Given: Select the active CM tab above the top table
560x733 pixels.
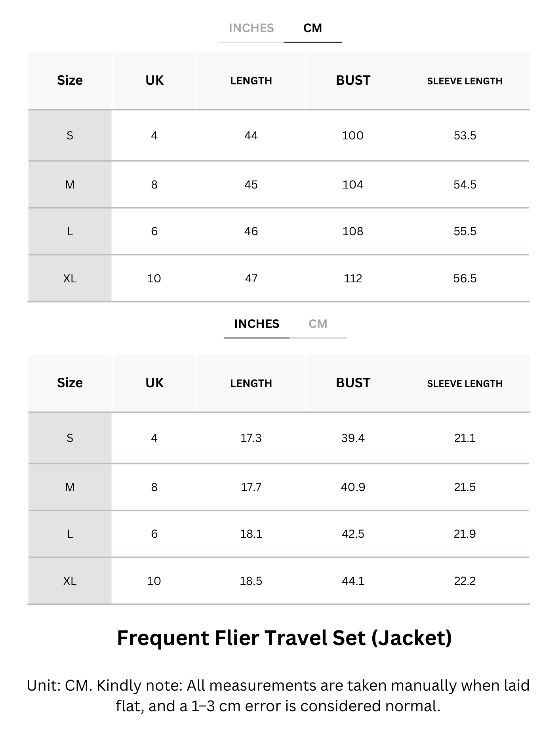Looking at the screenshot, I should (x=312, y=28).
